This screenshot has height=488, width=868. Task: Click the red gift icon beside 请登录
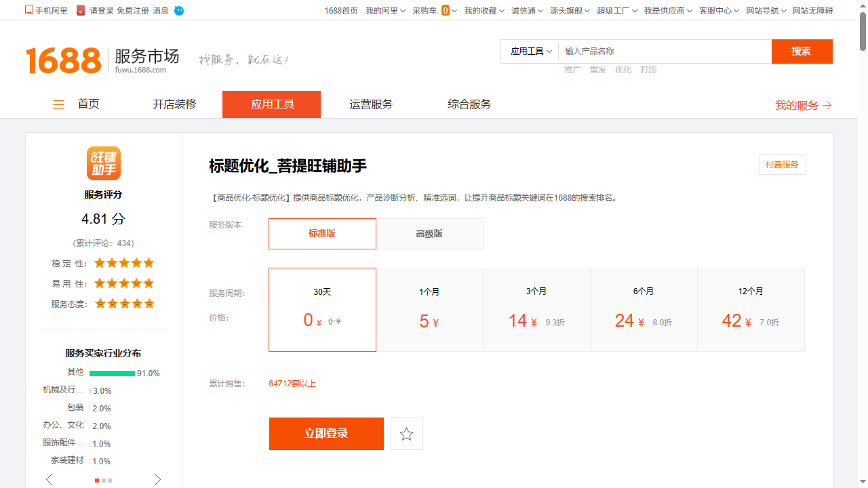(x=81, y=10)
